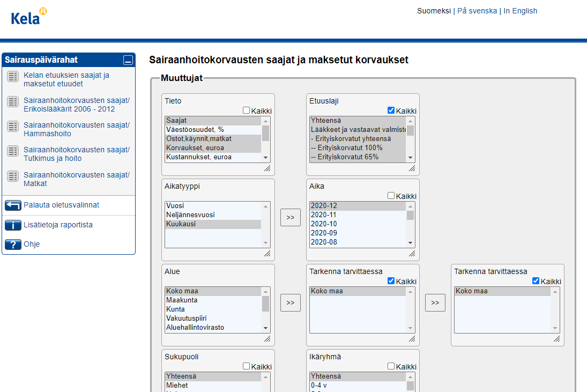Check the Kaikki box for Aika

[x=391, y=196]
